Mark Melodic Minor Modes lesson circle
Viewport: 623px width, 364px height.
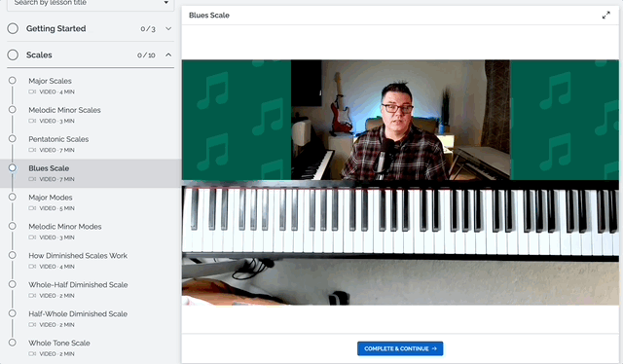tap(13, 226)
